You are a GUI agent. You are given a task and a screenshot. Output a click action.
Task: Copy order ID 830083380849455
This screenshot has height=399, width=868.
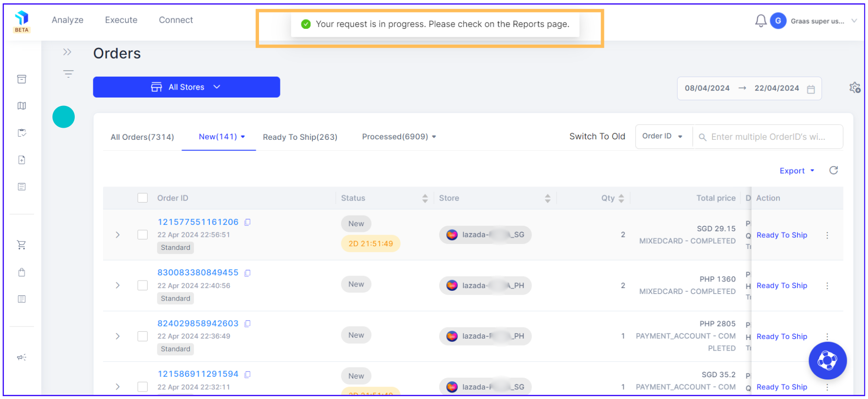pyautogui.click(x=247, y=273)
